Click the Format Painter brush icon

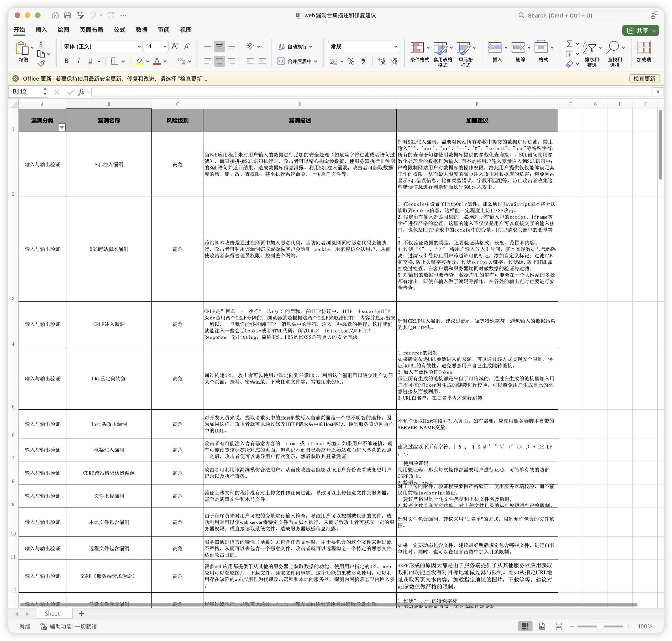(x=41, y=63)
